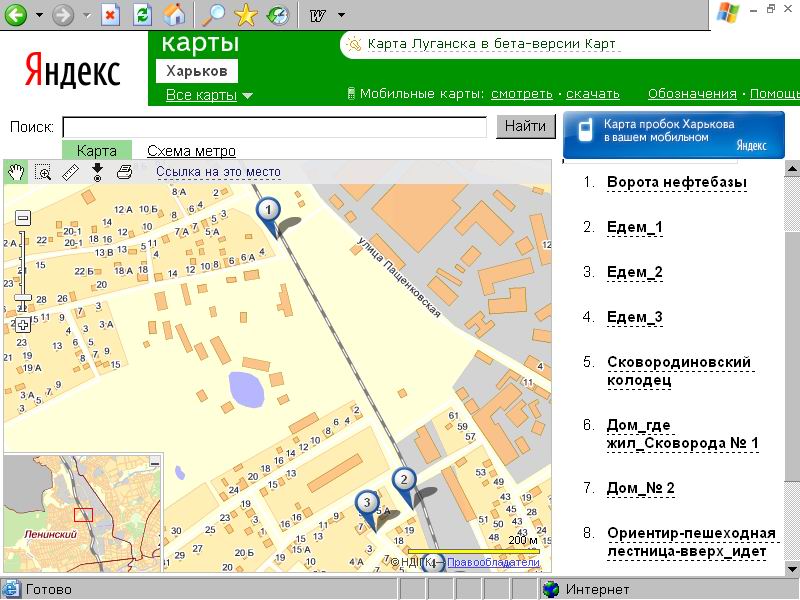The image size is (800, 600).
Task: Select the 'Карта' tab
Action: (x=96, y=151)
